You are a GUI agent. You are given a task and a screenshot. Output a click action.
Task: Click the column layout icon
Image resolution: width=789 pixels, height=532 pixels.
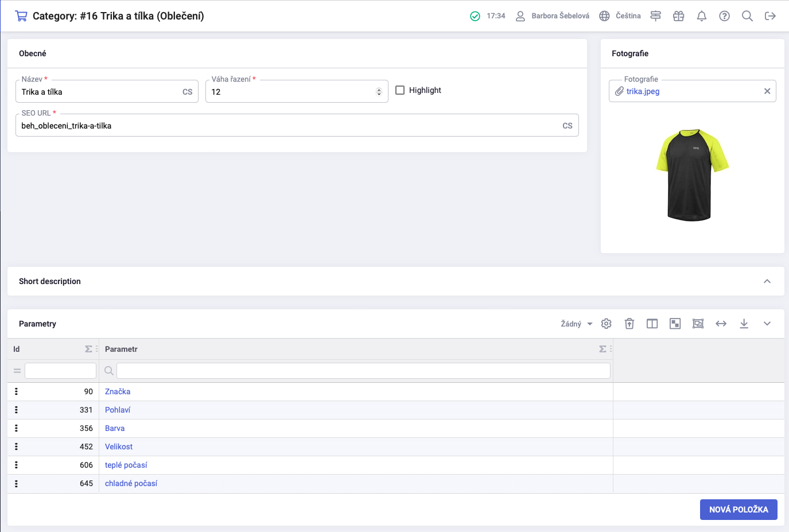point(652,324)
